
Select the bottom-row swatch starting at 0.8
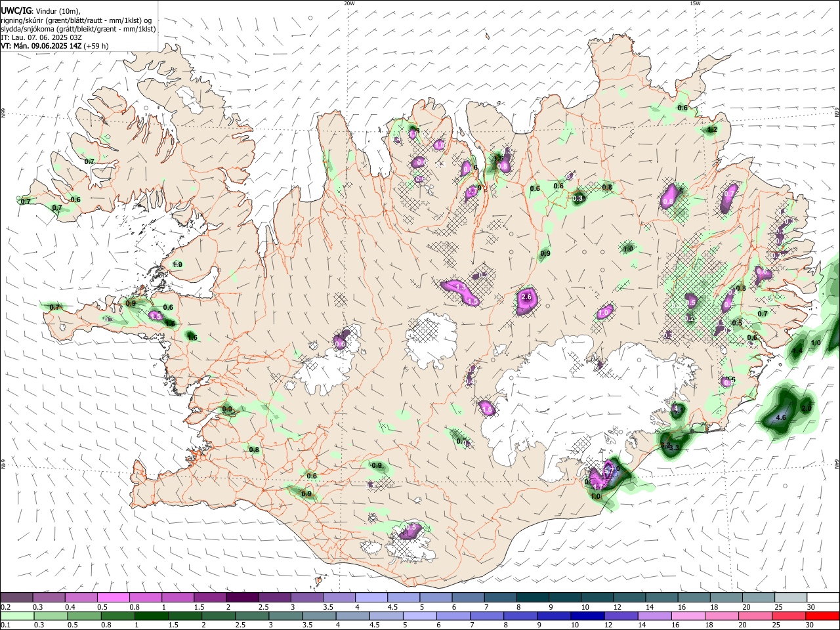117,616
